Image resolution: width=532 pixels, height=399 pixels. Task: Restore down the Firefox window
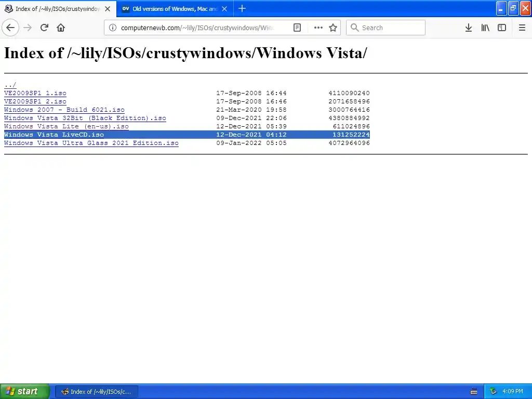(513, 8)
